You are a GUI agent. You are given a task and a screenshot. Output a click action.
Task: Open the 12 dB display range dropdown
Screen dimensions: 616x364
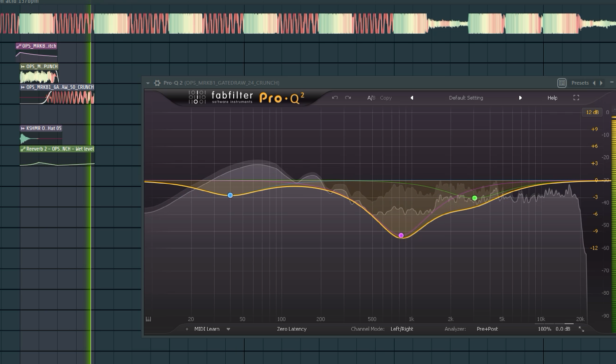pos(592,112)
